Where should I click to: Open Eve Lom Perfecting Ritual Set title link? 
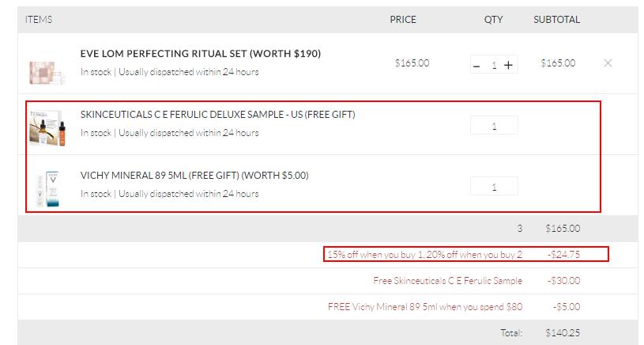tap(201, 54)
